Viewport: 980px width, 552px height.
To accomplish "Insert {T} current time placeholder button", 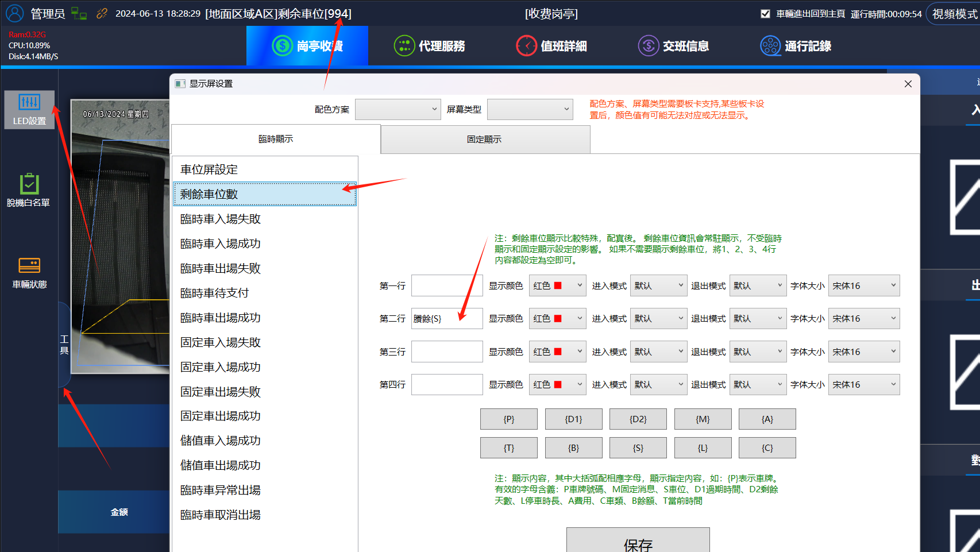I will point(509,448).
